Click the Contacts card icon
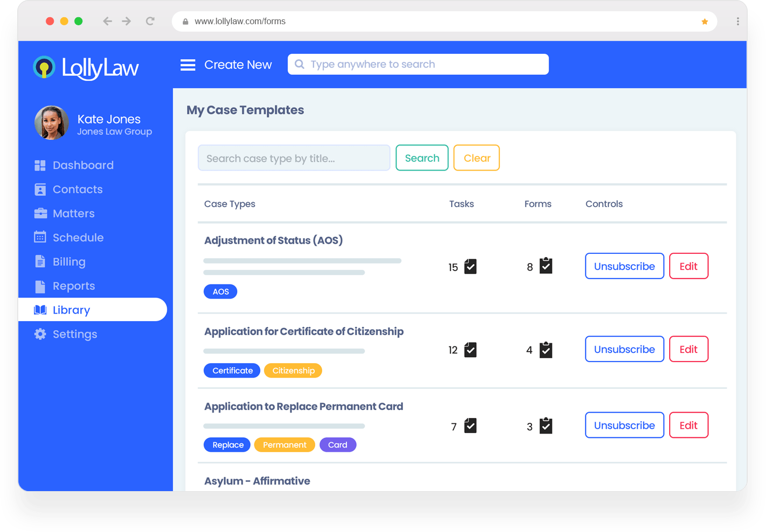Screen dimensions: 766x532 40,189
